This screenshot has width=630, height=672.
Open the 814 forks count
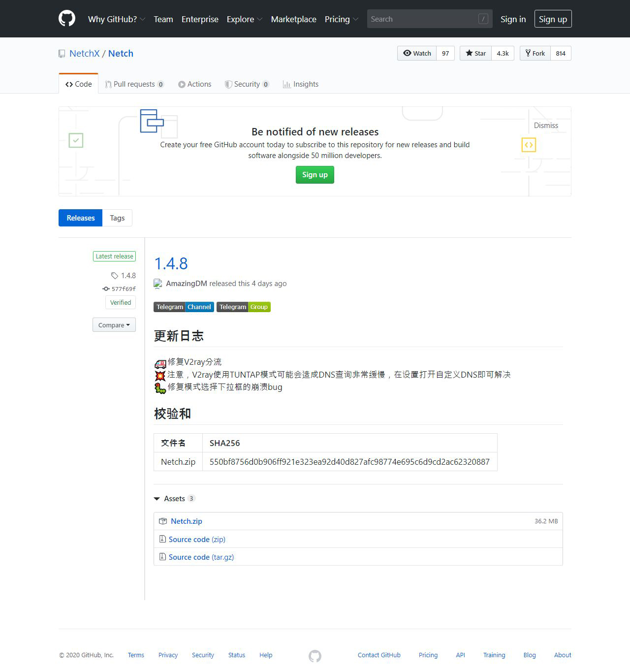pyautogui.click(x=561, y=53)
